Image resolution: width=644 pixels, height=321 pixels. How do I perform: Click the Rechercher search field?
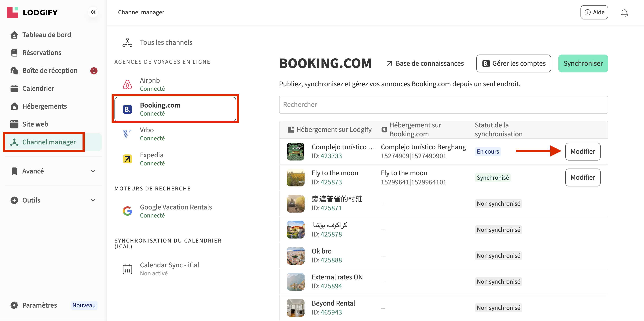coord(443,104)
